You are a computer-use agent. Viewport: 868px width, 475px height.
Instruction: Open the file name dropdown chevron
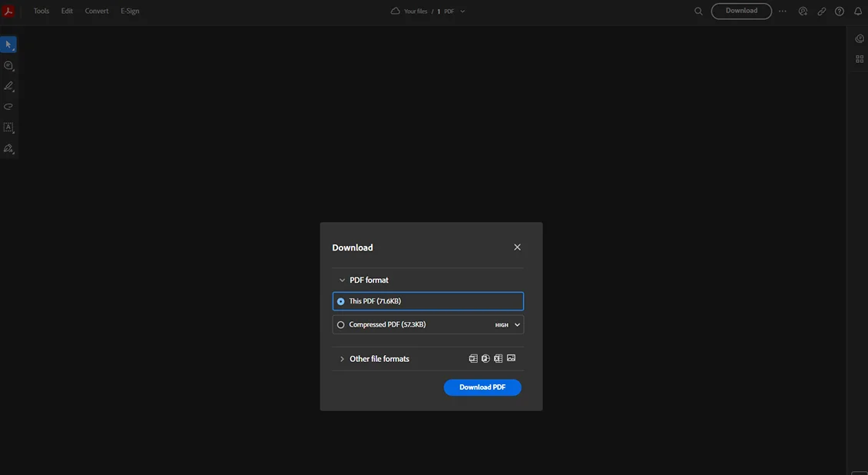point(462,11)
